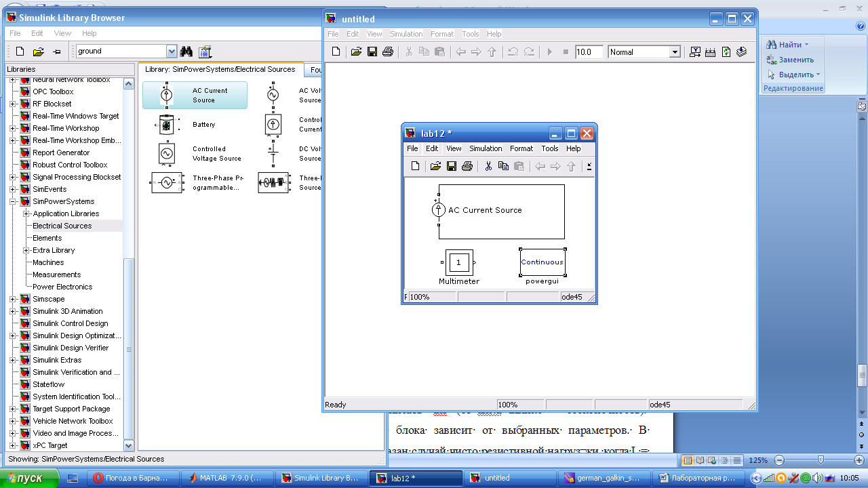Viewport: 868px width, 488px height.
Task: Select Electrical Sources in the library tree
Action: (x=62, y=226)
